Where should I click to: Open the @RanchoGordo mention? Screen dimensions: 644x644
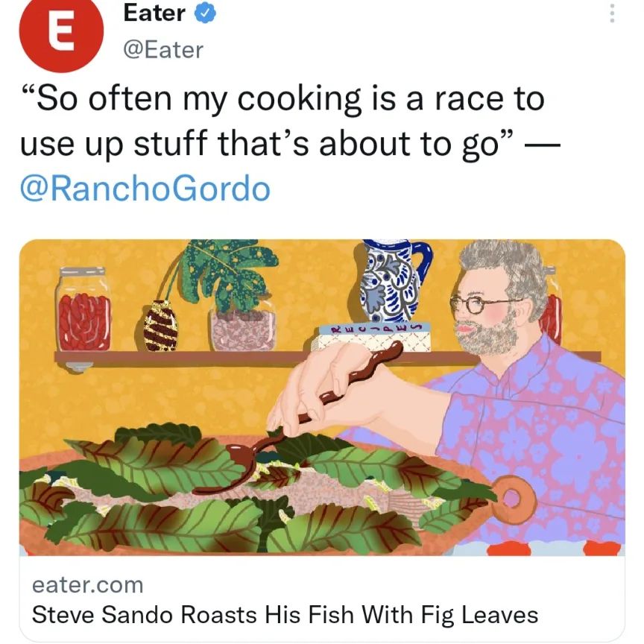coord(145,189)
